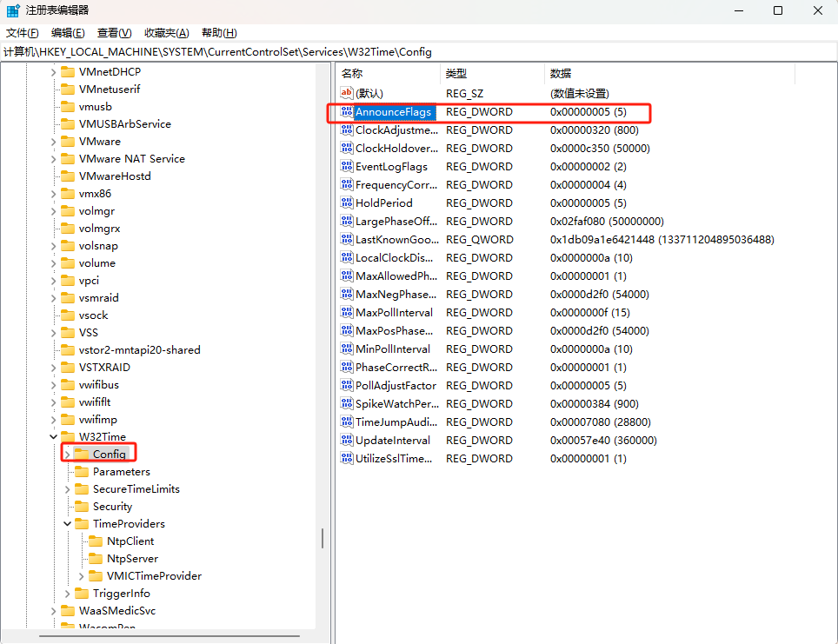Click the vmusb folder icon
The image size is (838, 644).
point(68,106)
